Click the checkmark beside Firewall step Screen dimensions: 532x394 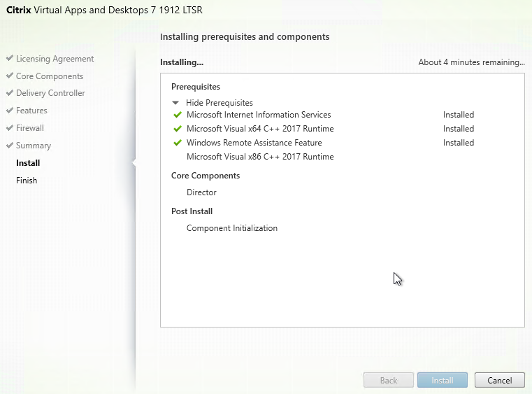click(9, 128)
